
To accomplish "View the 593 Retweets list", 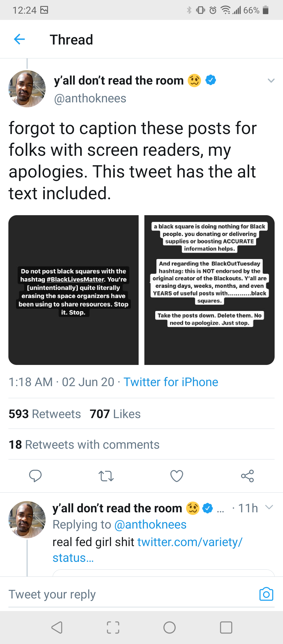I will (x=45, y=414).
